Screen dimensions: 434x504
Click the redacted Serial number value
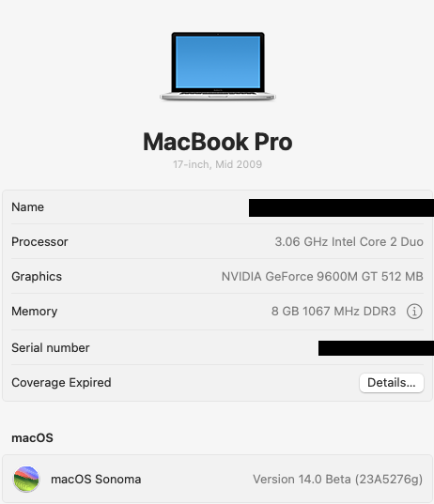(376, 348)
